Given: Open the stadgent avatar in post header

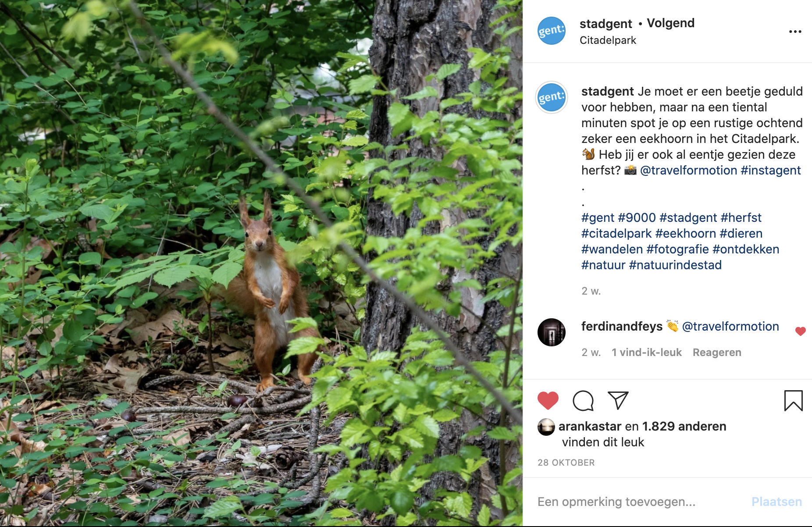Looking at the screenshot, I should [x=551, y=31].
